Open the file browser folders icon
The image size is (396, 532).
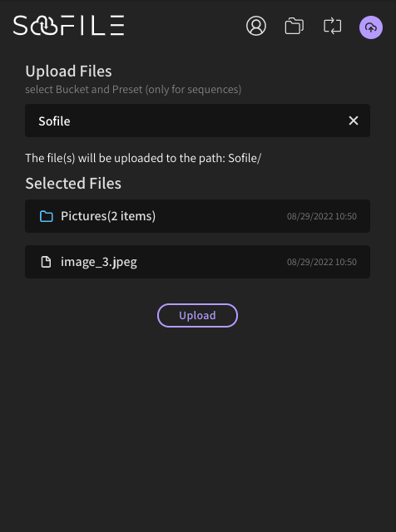pyautogui.click(x=295, y=26)
